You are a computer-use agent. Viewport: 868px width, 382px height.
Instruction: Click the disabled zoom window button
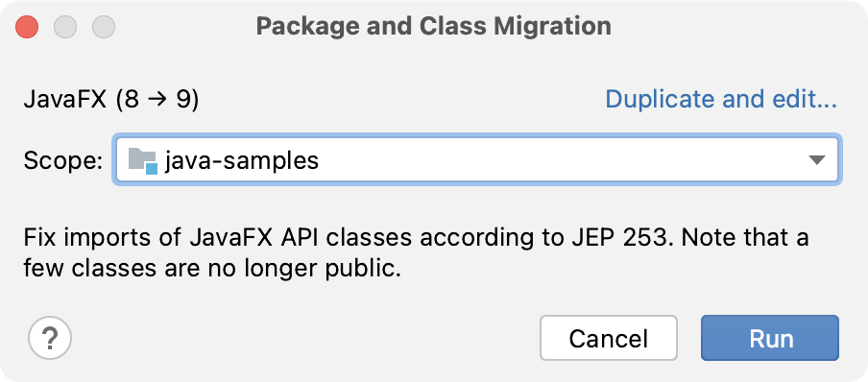click(104, 27)
